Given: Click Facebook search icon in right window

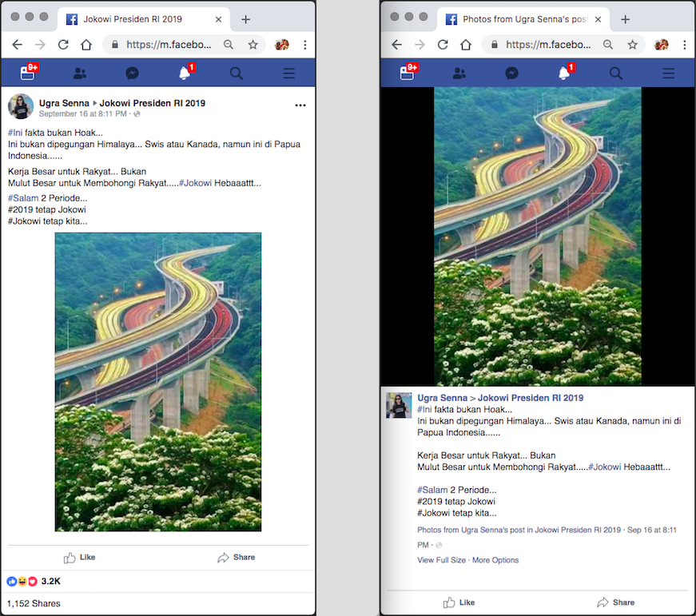Looking at the screenshot, I should (616, 74).
